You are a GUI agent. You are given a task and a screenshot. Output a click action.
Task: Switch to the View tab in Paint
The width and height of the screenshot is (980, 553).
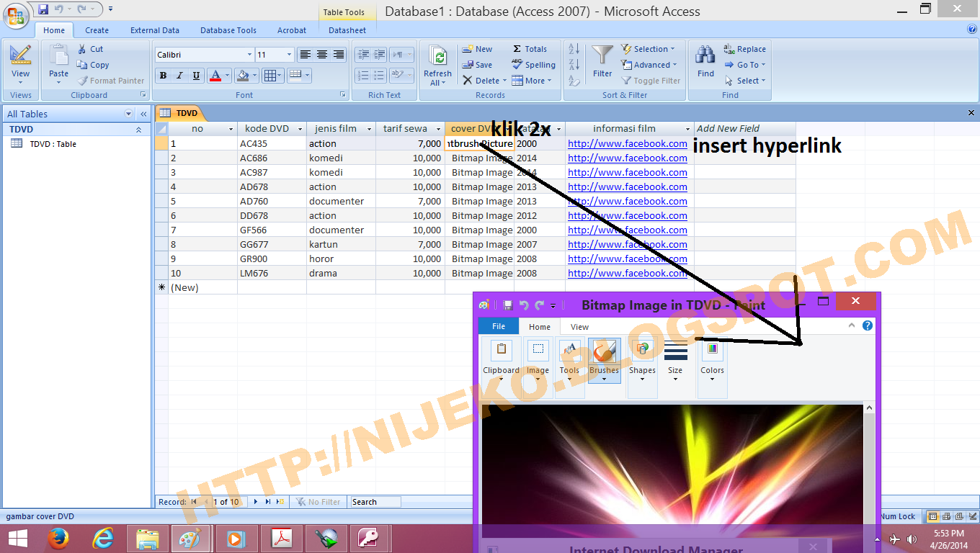(x=579, y=326)
